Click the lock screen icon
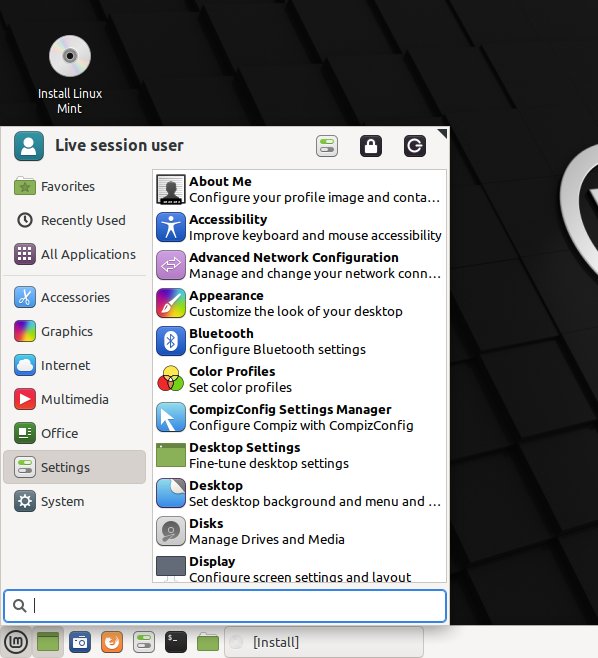The height and width of the screenshot is (658, 598). (371, 146)
